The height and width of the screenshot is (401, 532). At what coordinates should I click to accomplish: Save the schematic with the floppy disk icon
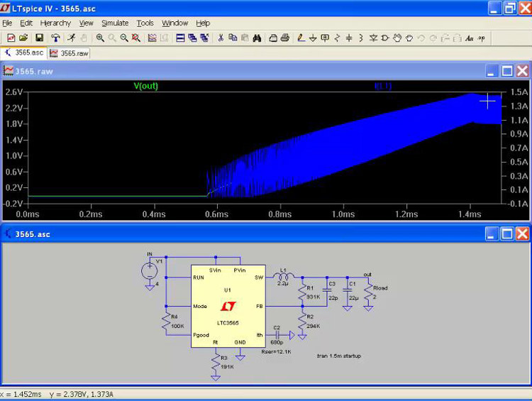[x=39, y=38]
